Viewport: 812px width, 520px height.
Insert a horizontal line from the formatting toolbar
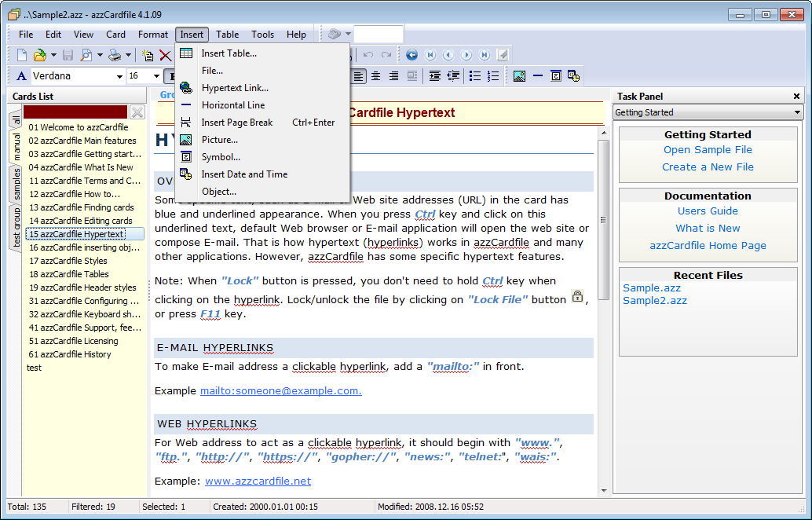[538, 75]
